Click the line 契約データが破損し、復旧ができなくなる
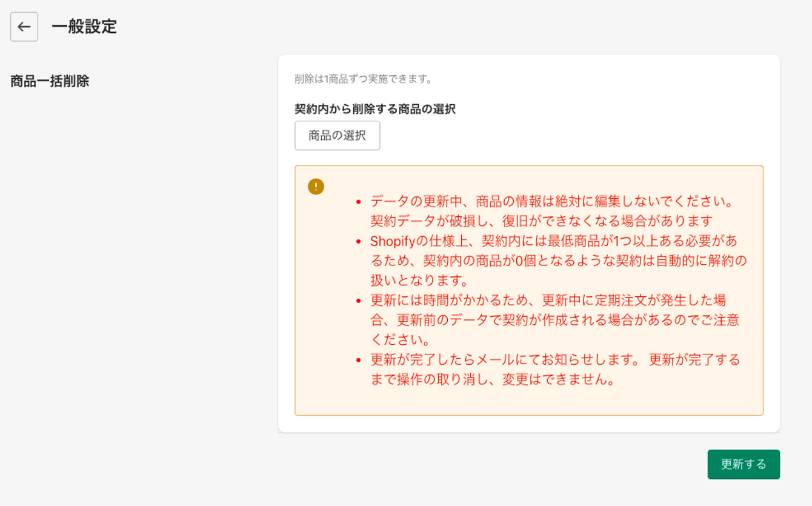Screen dimensions: 812x506 click(x=541, y=221)
